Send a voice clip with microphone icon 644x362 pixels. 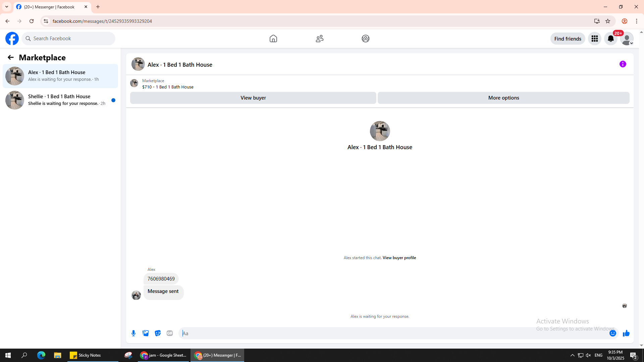(133, 333)
